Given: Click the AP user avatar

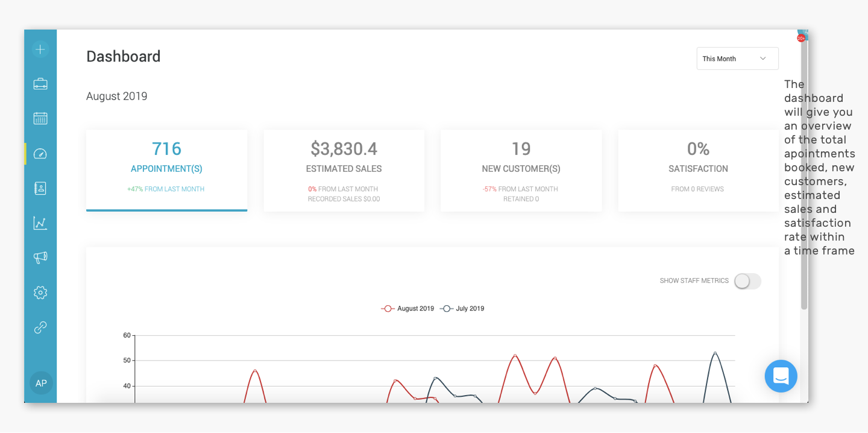Looking at the screenshot, I should 41,383.
